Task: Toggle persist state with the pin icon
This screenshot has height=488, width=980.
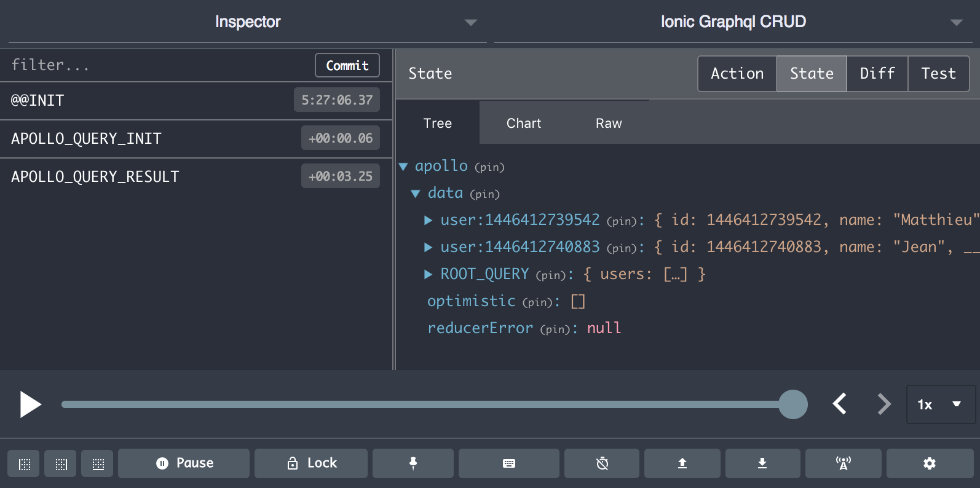Action: pos(413,463)
